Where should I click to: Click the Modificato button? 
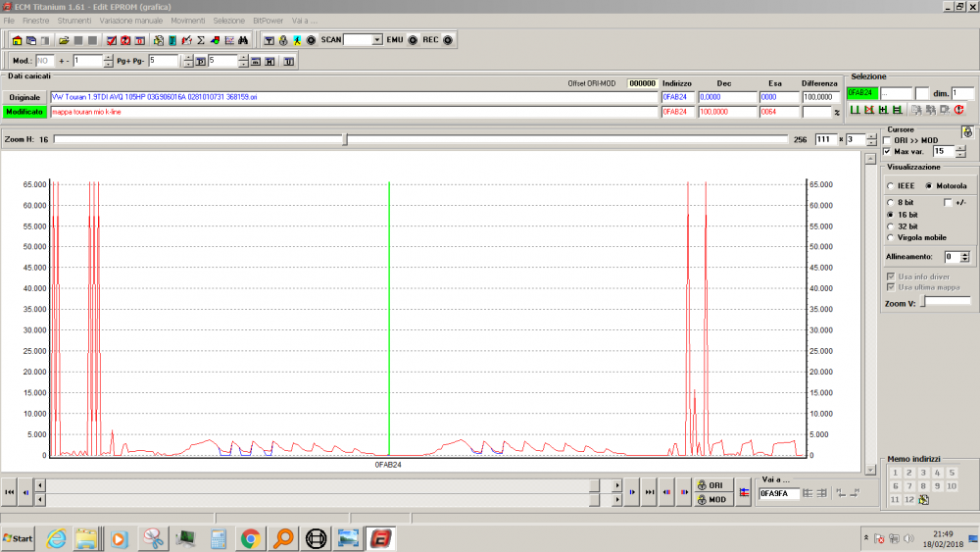24,112
